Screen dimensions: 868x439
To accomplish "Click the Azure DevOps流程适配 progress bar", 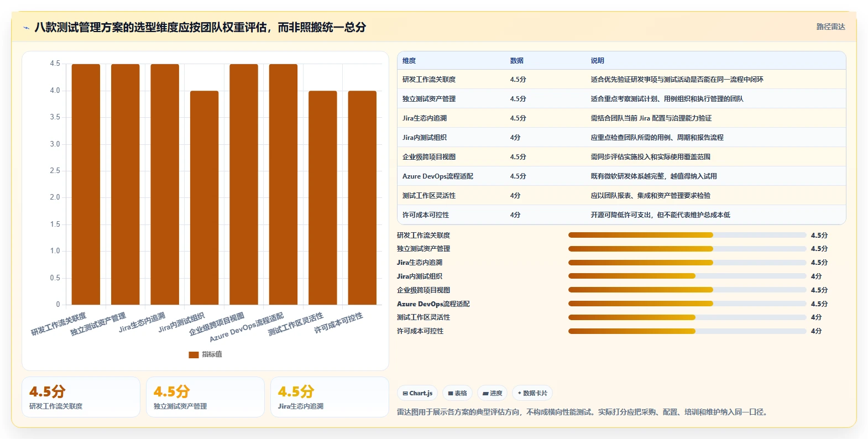I will 687,304.
